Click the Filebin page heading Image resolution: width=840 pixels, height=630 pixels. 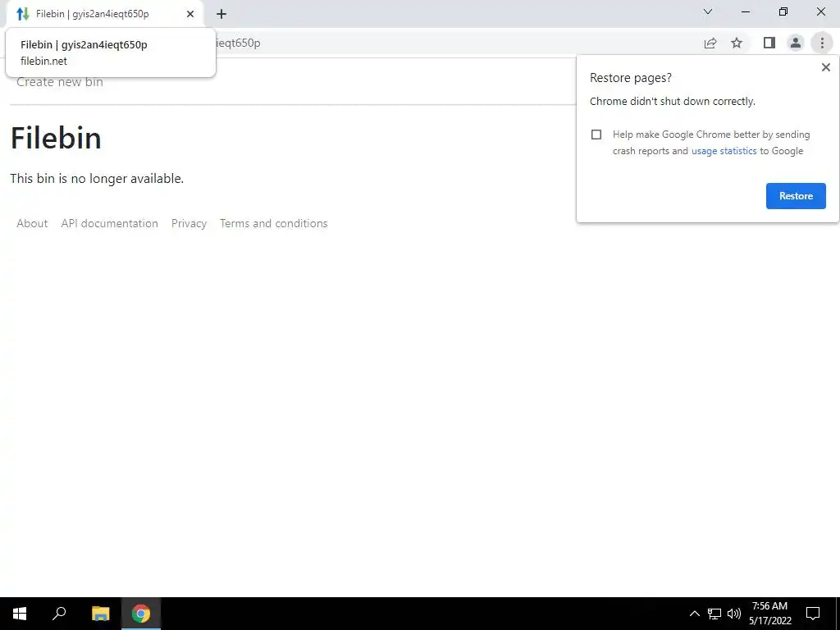coord(56,138)
